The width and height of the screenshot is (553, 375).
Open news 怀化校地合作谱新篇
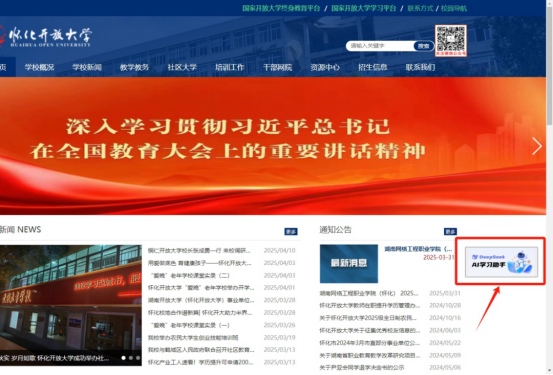point(200,313)
